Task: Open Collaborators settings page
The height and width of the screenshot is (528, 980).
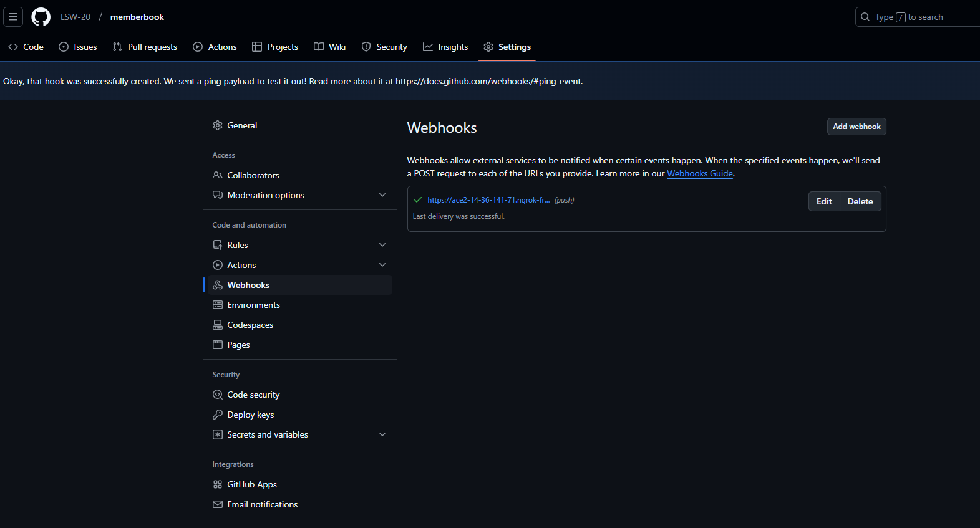Action: point(300,175)
